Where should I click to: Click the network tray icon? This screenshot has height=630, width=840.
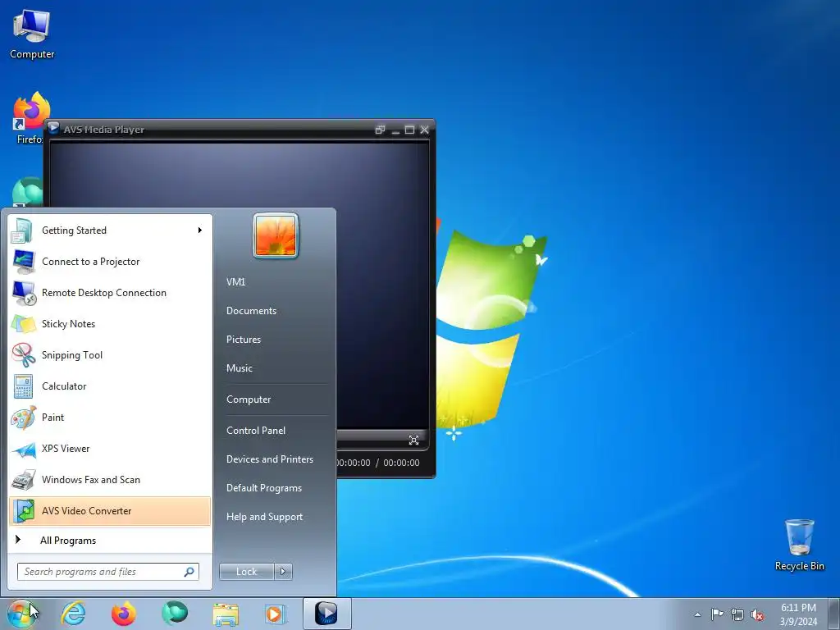[737, 614]
